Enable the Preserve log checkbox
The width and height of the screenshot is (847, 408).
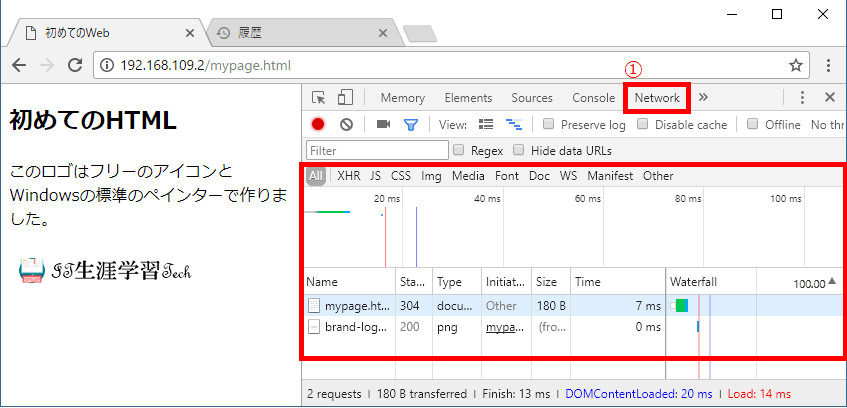(548, 124)
